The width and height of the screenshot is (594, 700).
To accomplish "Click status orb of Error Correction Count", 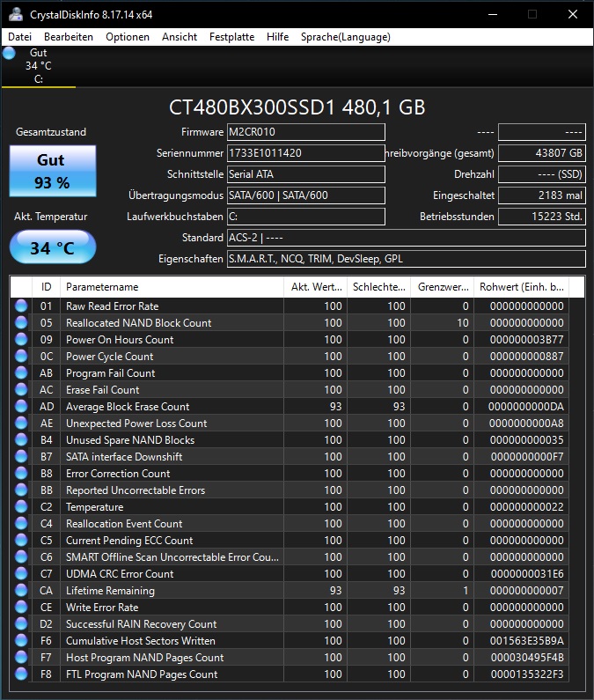I will tap(21, 473).
